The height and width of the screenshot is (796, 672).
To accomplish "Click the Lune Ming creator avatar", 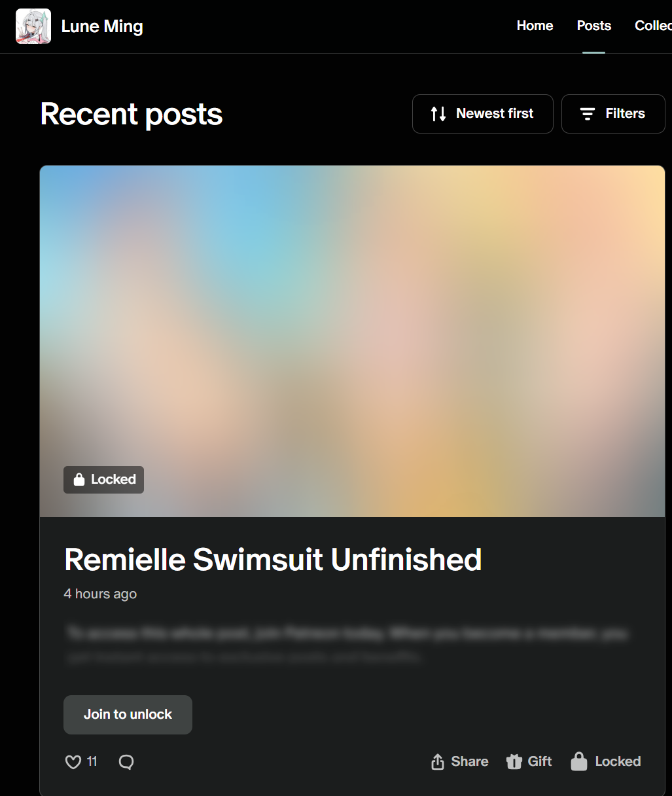I will click(33, 26).
